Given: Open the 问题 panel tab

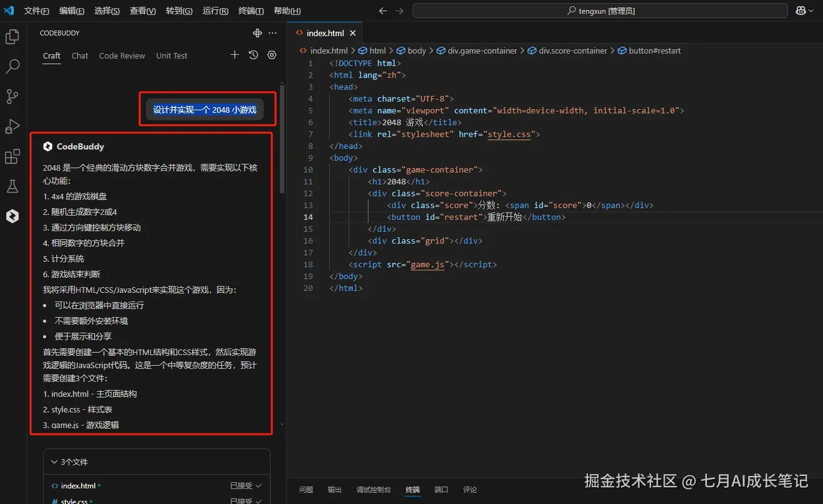Looking at the screenshot, I should tap(306, 490).
